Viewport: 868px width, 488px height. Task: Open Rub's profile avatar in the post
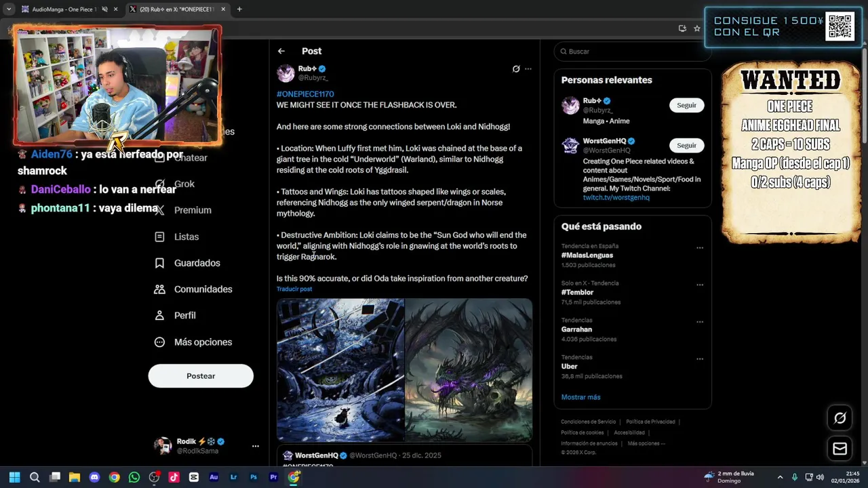pyautogui.click(x=285, y=73)
